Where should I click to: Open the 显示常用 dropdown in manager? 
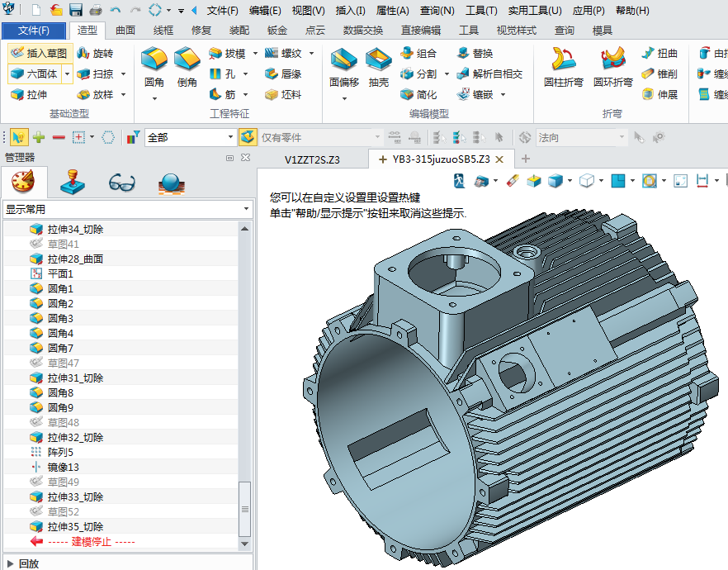(126, 210)
